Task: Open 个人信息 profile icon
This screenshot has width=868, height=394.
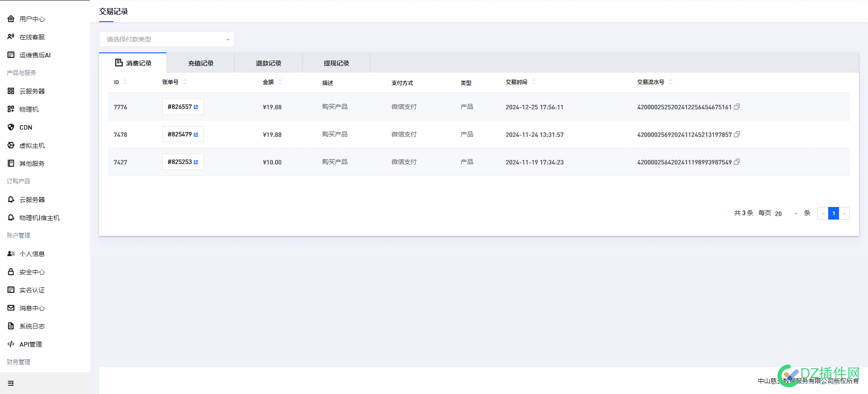Action: (11, 253)
